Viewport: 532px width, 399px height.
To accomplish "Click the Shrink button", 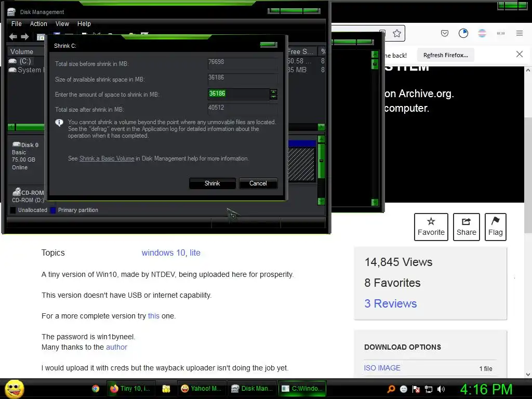I will 212,183.
